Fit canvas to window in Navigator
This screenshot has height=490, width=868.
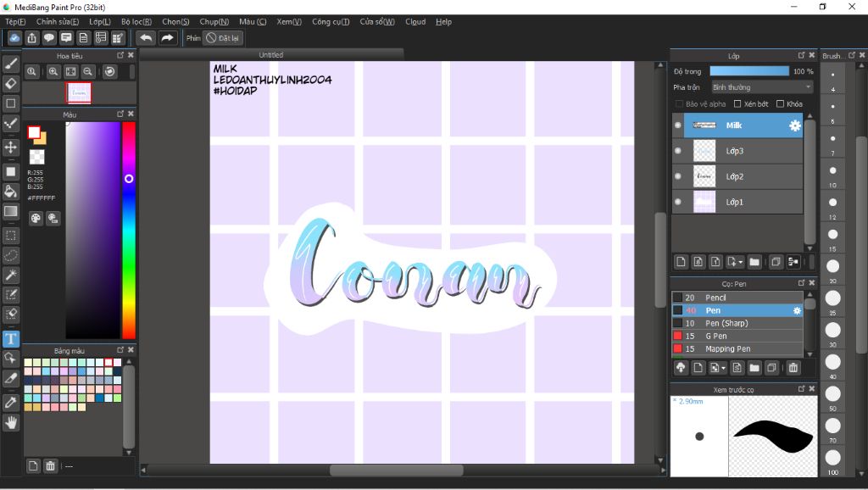[x=70, y=71]
